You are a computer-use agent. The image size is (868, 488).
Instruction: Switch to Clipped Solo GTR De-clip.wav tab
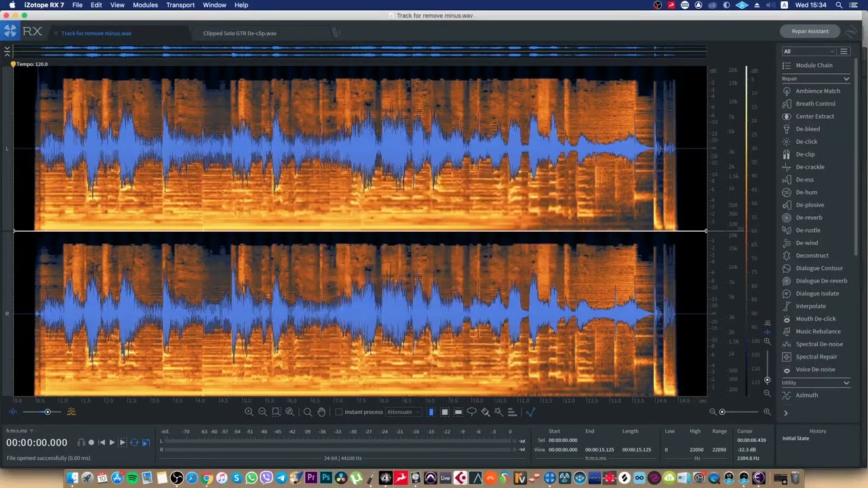[x=240, y=33]
